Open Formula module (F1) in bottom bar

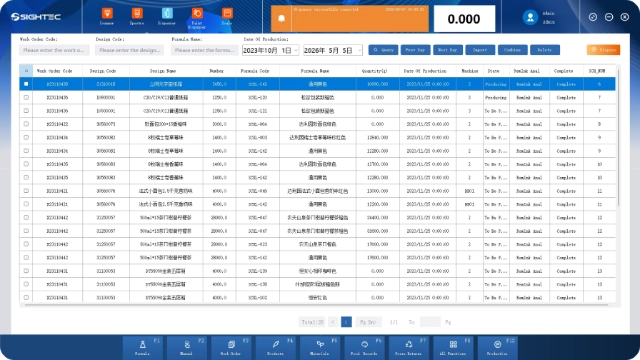[144, 347]
